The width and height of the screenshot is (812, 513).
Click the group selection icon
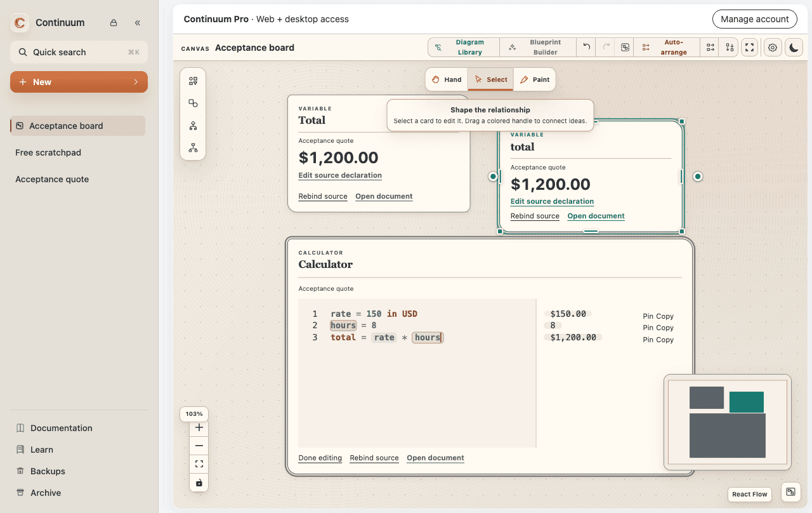click(x=625, y=48)
